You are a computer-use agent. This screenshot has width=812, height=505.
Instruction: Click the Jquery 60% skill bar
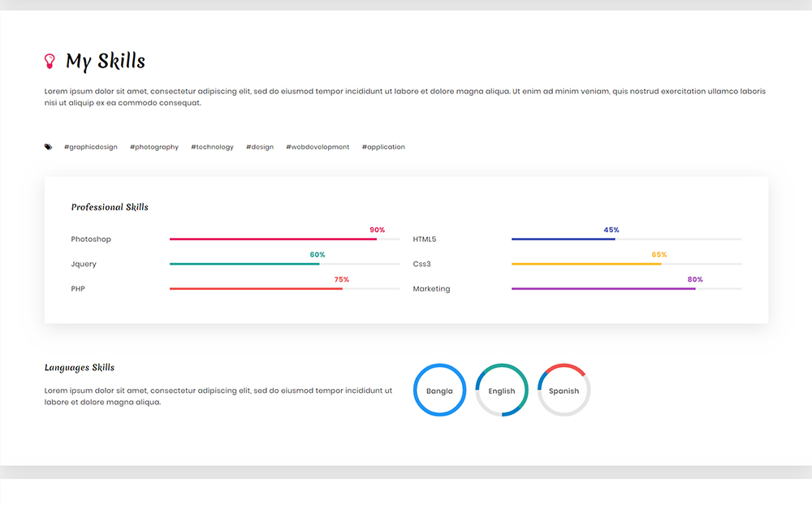point(244,264)
